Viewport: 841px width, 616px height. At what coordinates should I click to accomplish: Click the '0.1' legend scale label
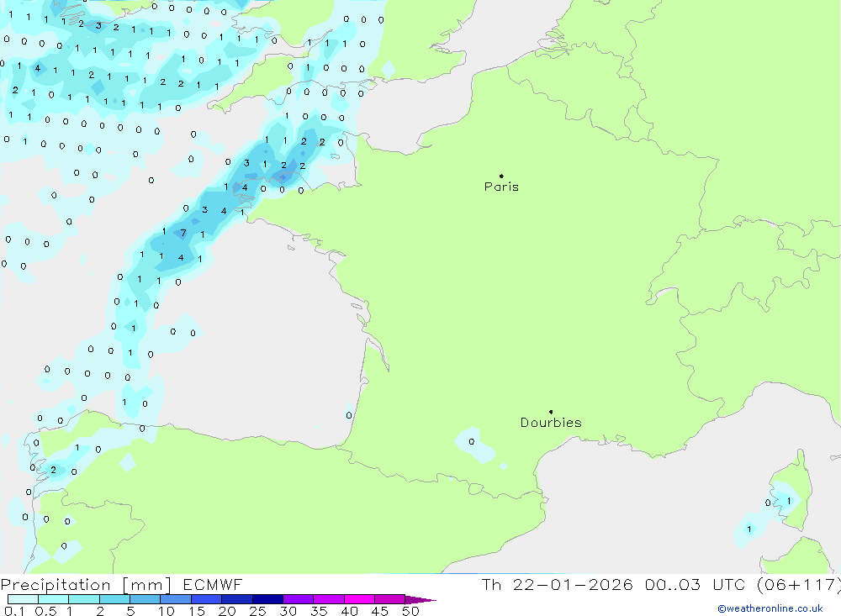point(14,611)
